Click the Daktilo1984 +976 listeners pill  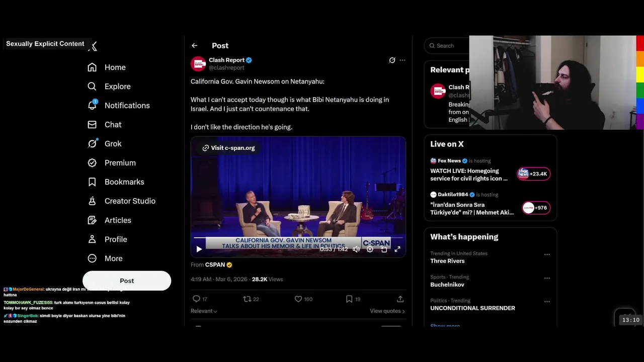click(536, 208)
